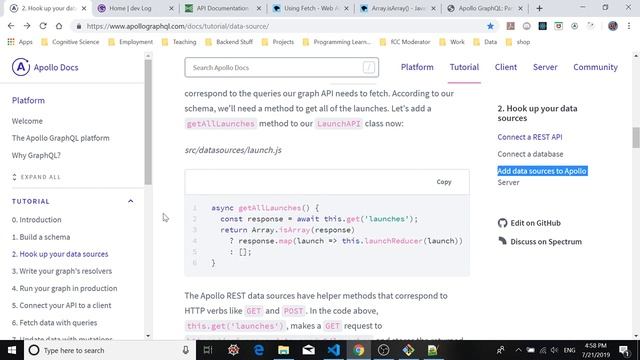
Task: Select the Client nav tab
Action: point(506,67)
